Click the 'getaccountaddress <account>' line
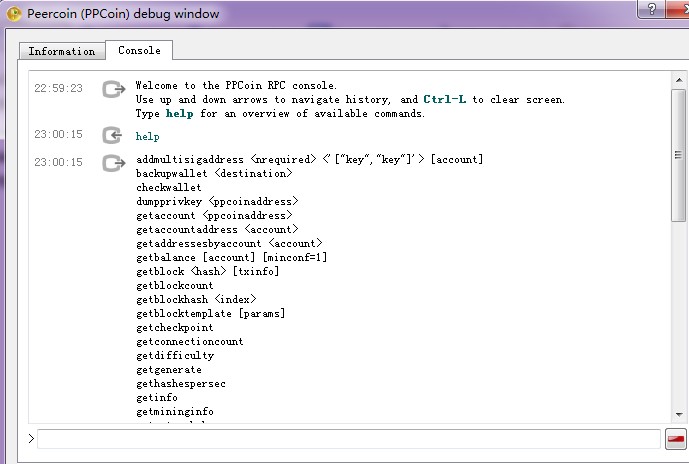This screenshot has height=464, width=689. 217,229
